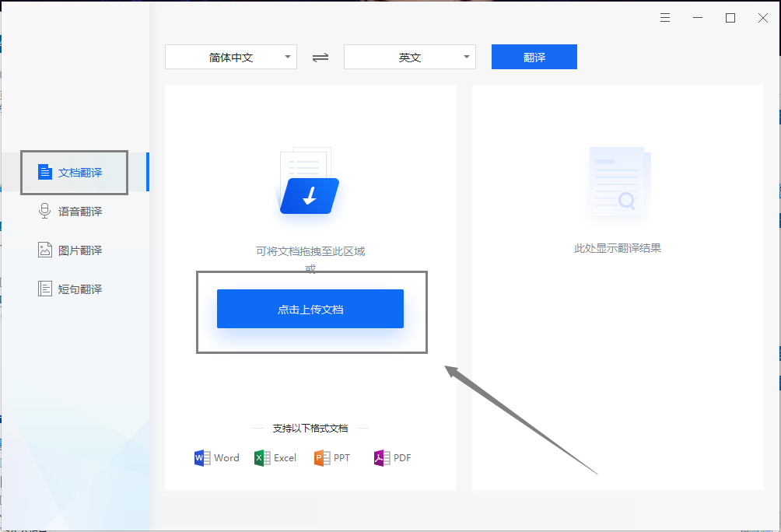The height and width of the screenshot is (532, 781).
Task: Click the picture icon for 图片翻译
Action: 45,250
